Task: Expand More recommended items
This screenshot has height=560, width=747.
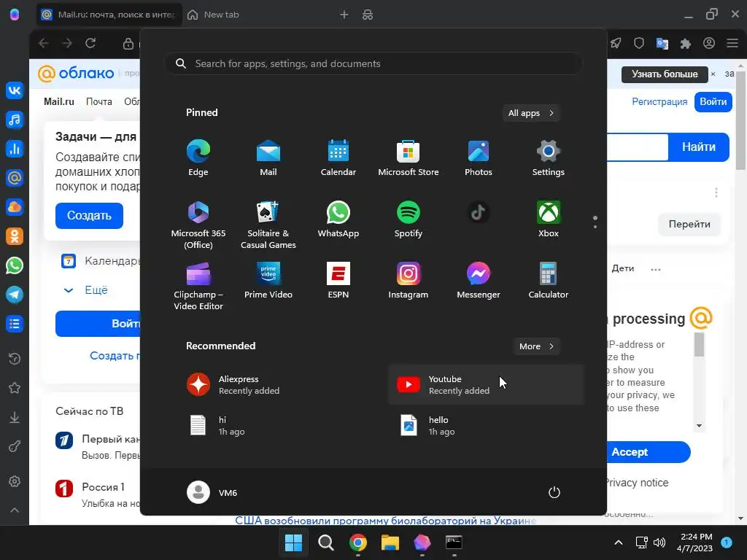Action: (x=537, y=346)
